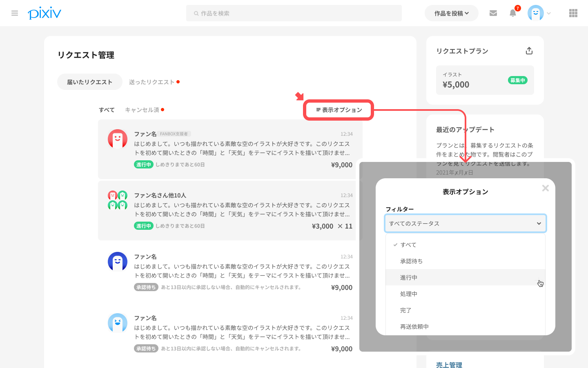588x368 pixels.
Task: Choose 承認待ち from the filter list
Action: [x=411, y=261]
